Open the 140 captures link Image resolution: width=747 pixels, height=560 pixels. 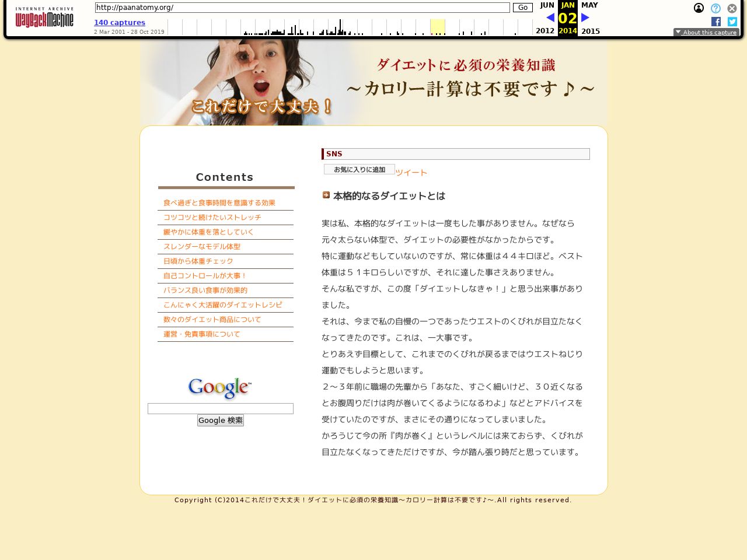tap(120, 22)
